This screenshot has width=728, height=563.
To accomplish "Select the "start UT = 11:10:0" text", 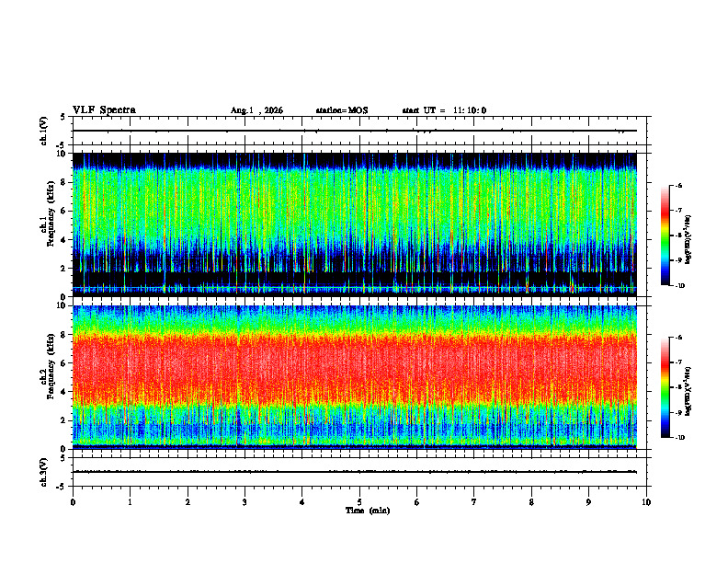I will (x=444, y=110).
